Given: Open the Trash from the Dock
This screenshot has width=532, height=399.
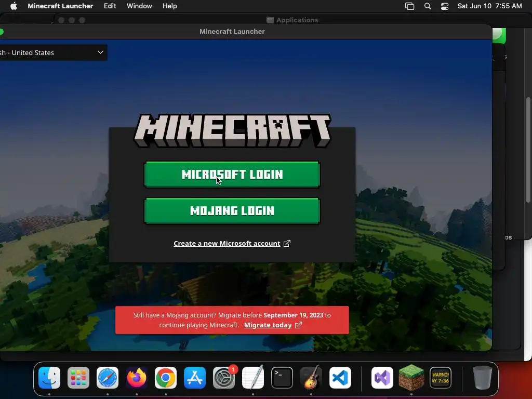Looking at the screenshot, I should 483,378.
